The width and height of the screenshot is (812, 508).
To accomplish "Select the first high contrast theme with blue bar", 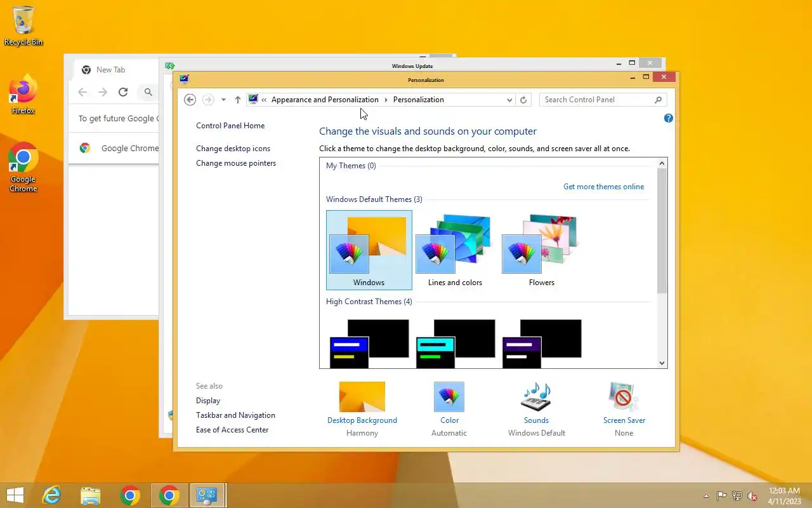I will [369, 344].
